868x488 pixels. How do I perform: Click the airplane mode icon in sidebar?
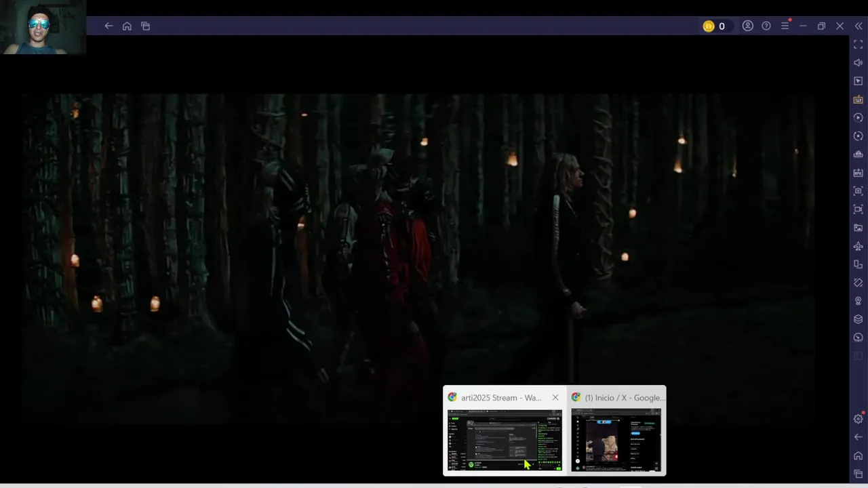(x=859, y=246)
